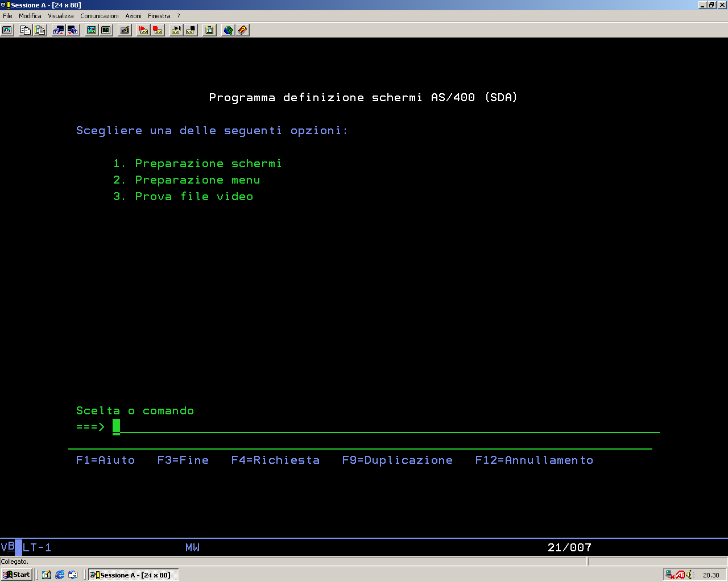
Task: Click option 2. Preparazione menu
Action: coord(187,180)
